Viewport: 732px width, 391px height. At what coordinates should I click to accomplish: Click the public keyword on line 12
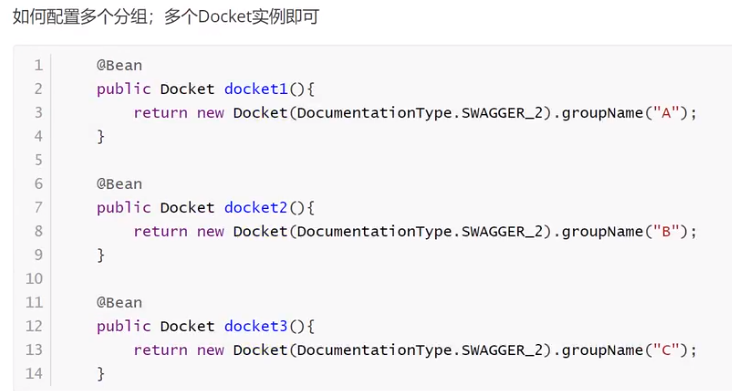click(124, 326)
